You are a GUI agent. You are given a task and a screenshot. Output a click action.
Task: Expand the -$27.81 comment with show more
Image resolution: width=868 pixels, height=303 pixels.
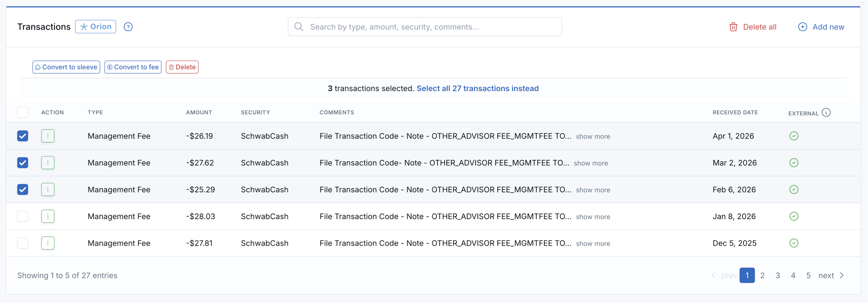coord(593,244)
